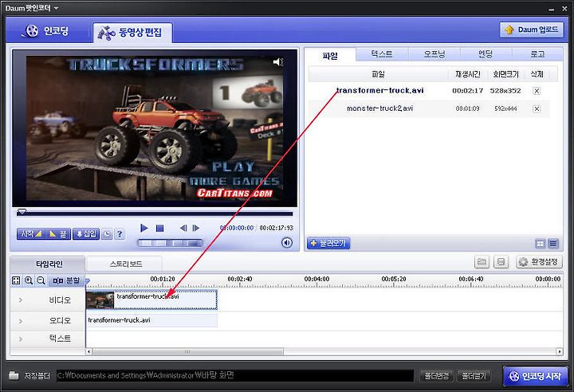Image resolution: width=574 pixels, height=392 pixels.
Task: Click the timeline ruler at 00:02:40
Action: point(240,279)
